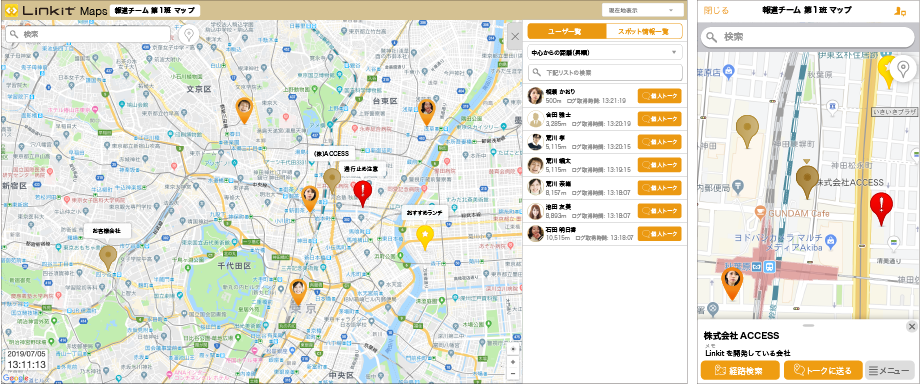920x385 pixels.
Task: Click the おすすめランチ spot label
Action: click(x=426, y=212)
